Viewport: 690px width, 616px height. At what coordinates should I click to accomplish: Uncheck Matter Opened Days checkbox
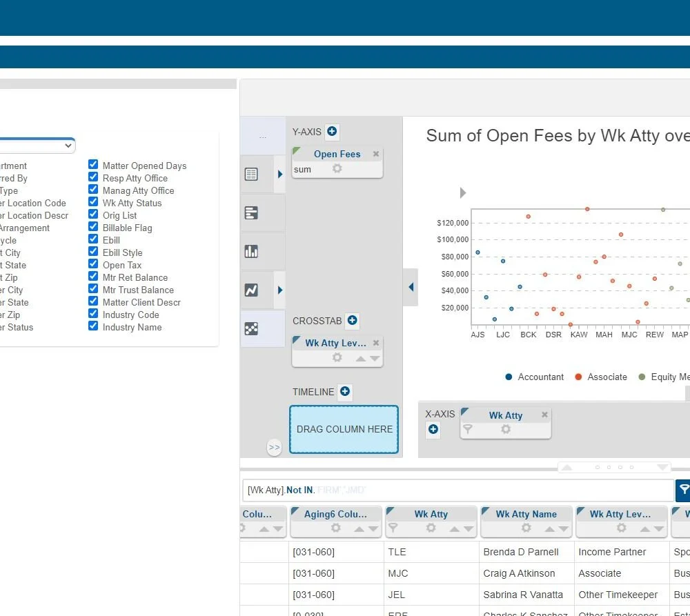tap(93, 165)
